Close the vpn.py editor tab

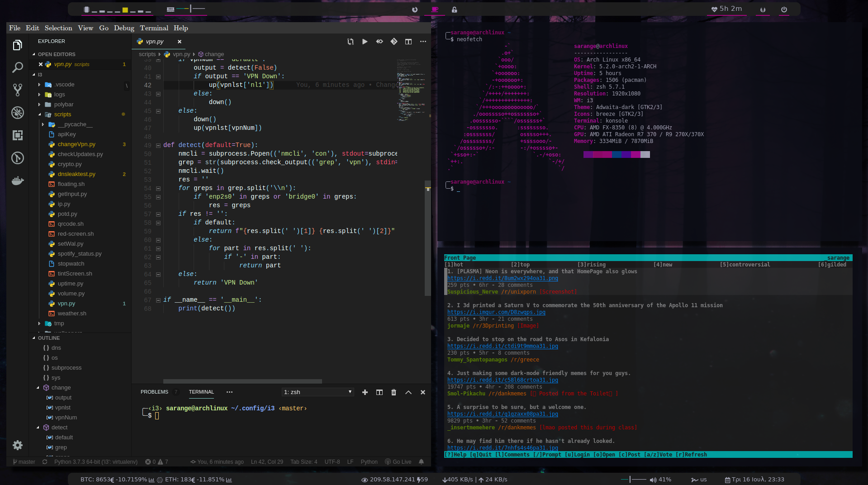click(180, 42)
